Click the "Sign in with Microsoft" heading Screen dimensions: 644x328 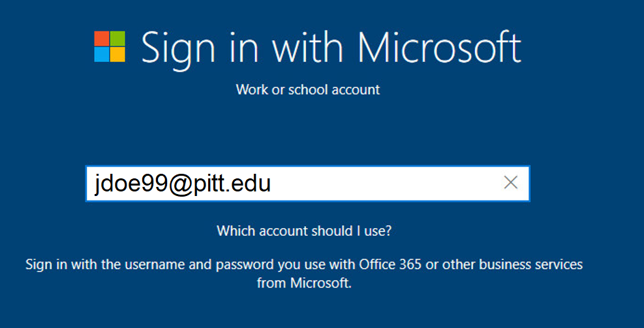[x=331, y=49]
